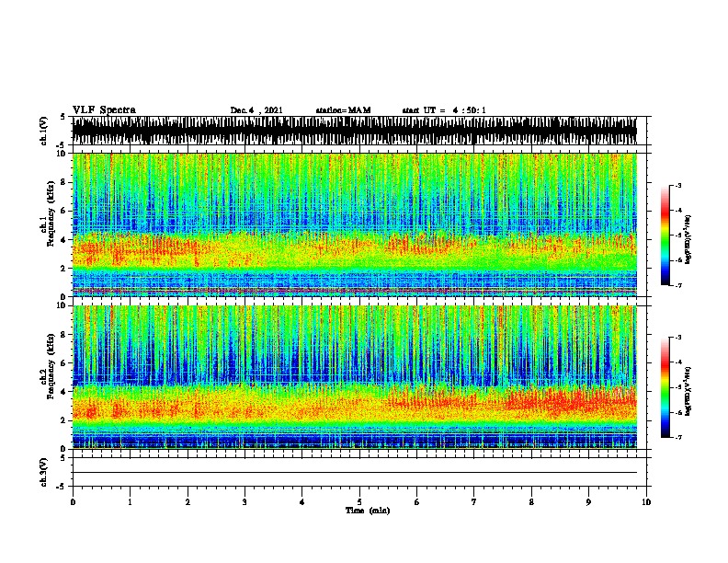This screenshot has width=728, height=563.
Task: Click the "VLF Spectra" title text
Action: click(104, 110)
